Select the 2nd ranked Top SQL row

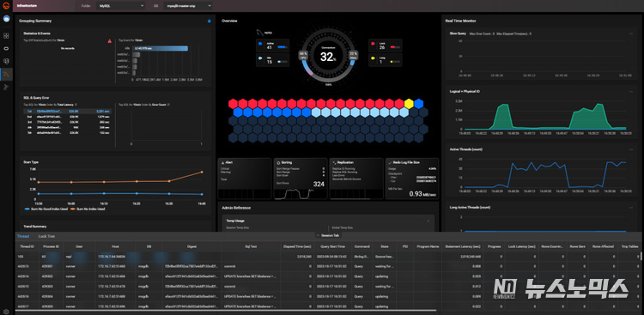pos(68,117)
